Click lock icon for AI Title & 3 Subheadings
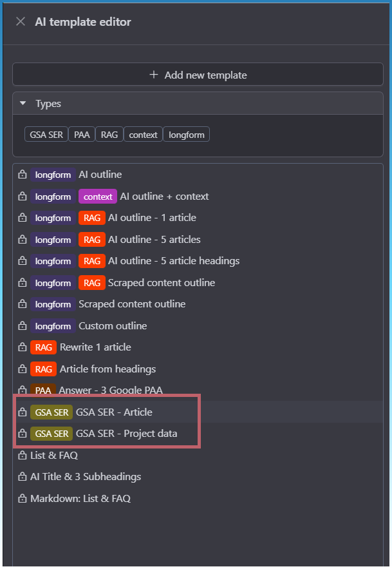The width and height of the screenshot is (392, 569). 23,477
